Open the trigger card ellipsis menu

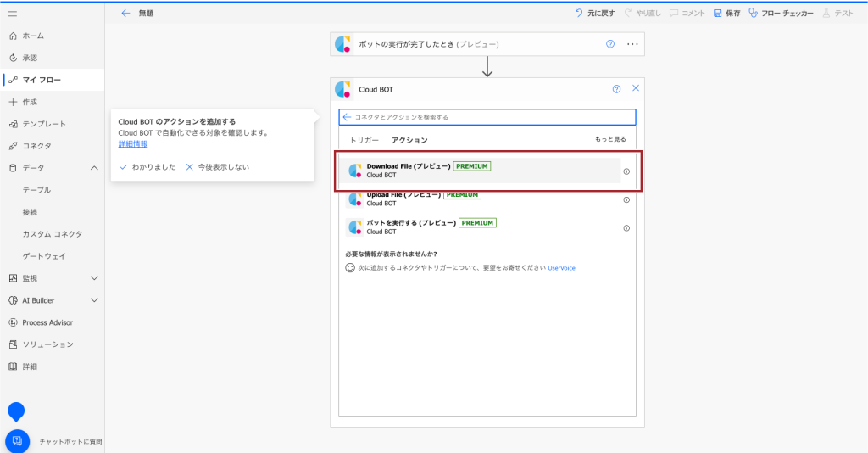tap(632, 44)
